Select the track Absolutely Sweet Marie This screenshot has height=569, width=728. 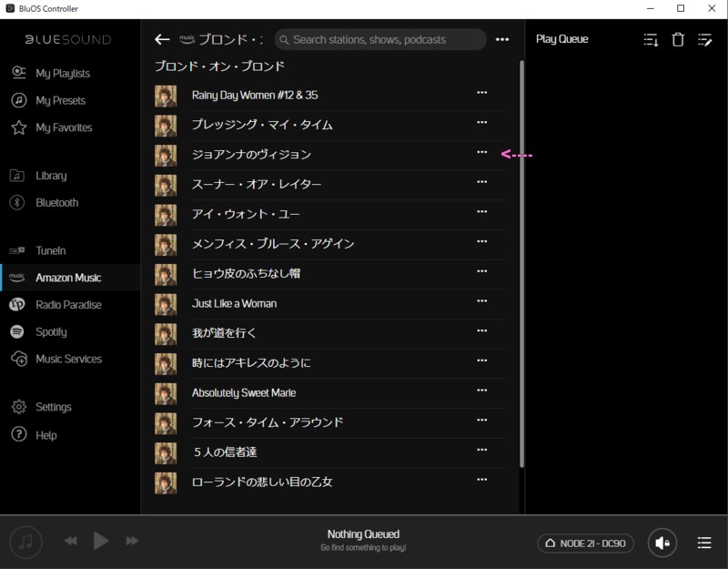244,393
